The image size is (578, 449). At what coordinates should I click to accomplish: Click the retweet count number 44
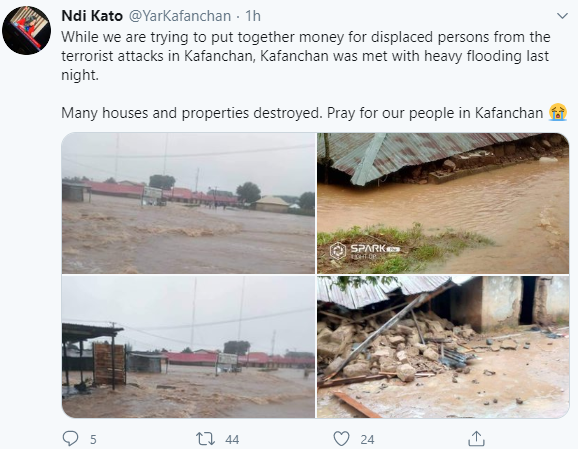click(232, 439)
